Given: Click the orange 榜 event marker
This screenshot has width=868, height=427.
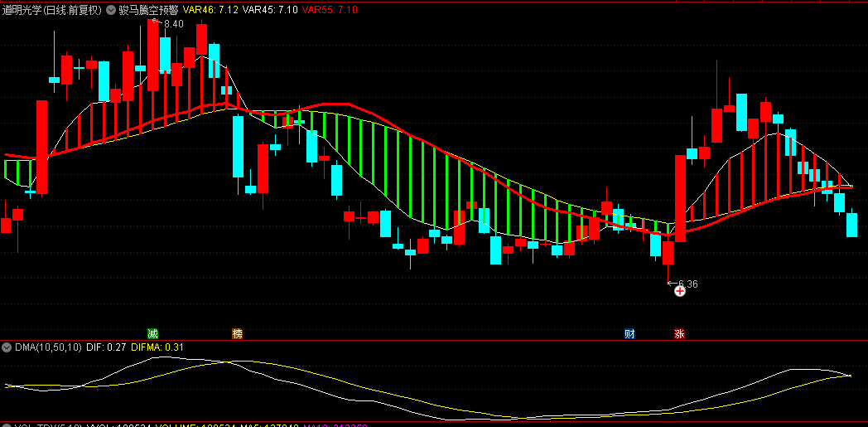Looking at the screenshot, I should tap(238, 334).
